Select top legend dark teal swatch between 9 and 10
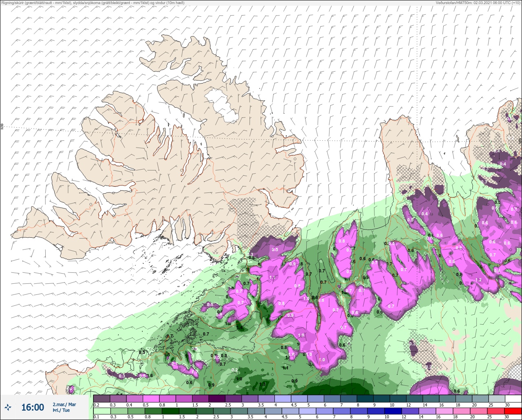 pos(381,398)
